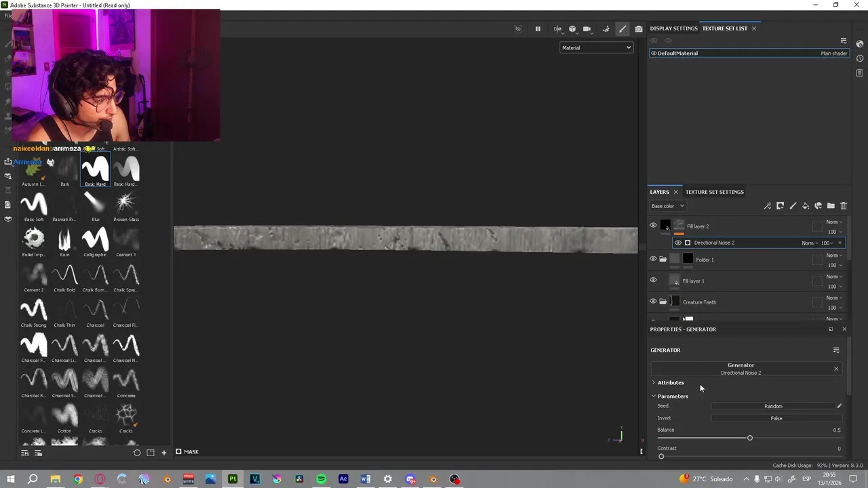
Task: Open the symmetry settings icon
Action: 557,29
